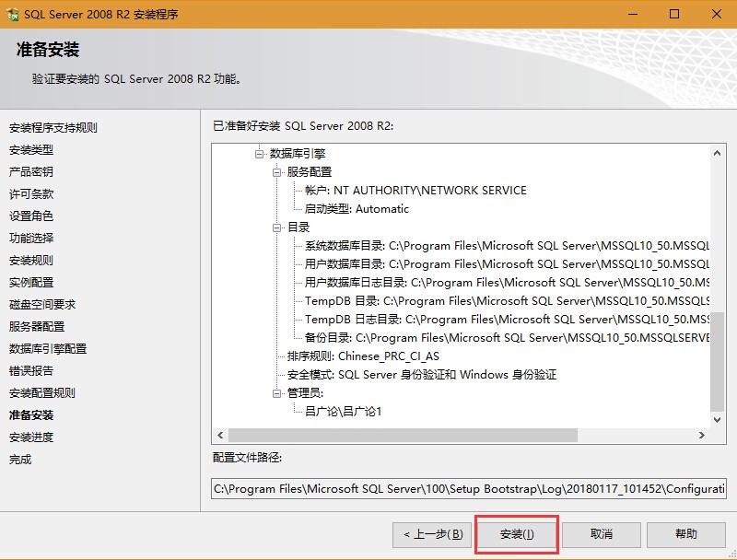Image resolution: width=737 pixels, height=560 pixels.
Task: Click the vertical scrollbar down arrow
Action: (x=719, y=419)
